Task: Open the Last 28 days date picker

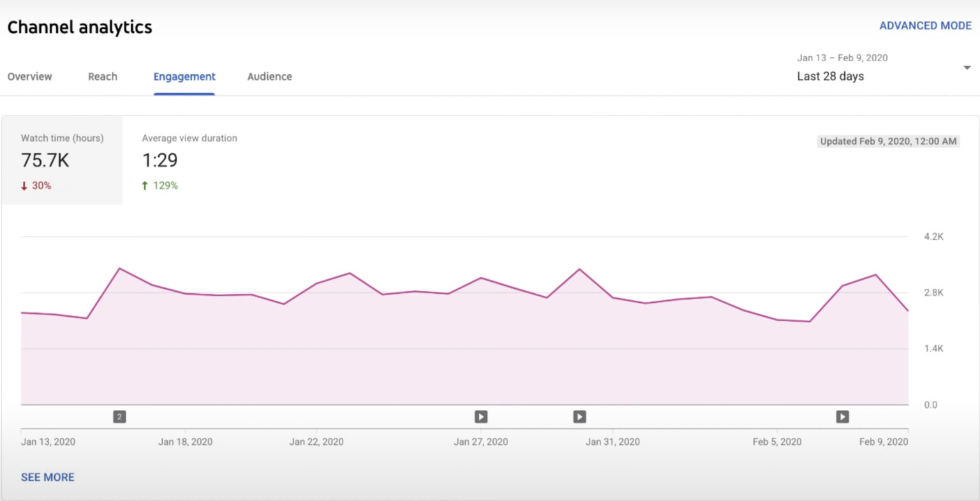Action: tap(829, 76)
